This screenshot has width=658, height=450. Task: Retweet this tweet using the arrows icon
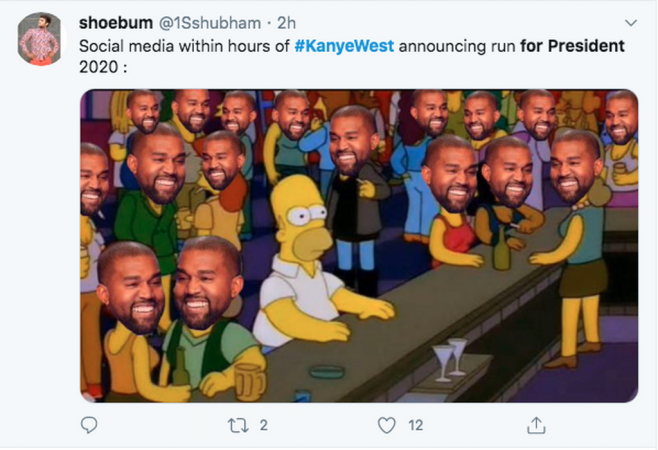[x=238, y=425]
